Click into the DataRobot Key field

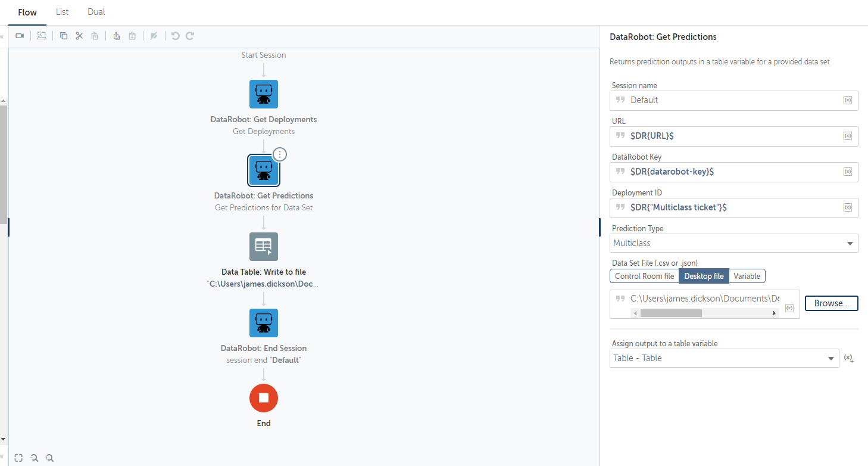pyautogui.click(x=734, y=172)
